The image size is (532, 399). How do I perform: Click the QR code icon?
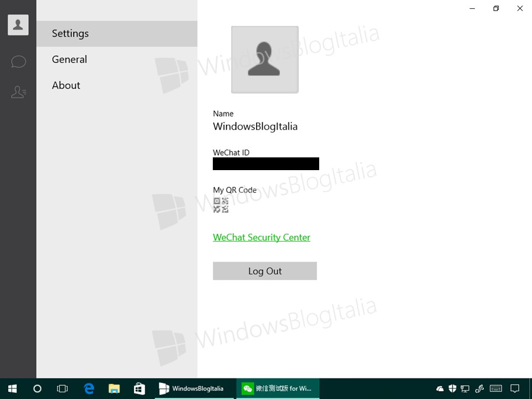tap(221, 205)
